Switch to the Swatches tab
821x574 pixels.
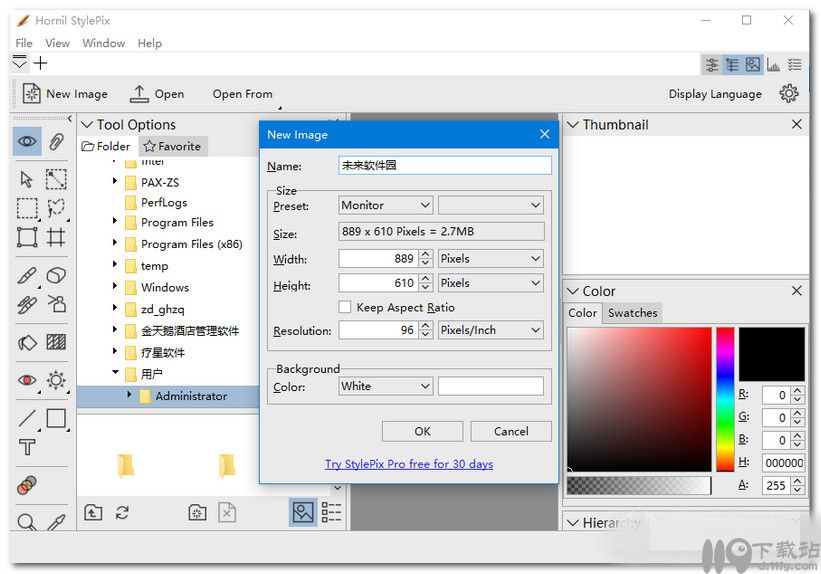(x=633, y=313)
